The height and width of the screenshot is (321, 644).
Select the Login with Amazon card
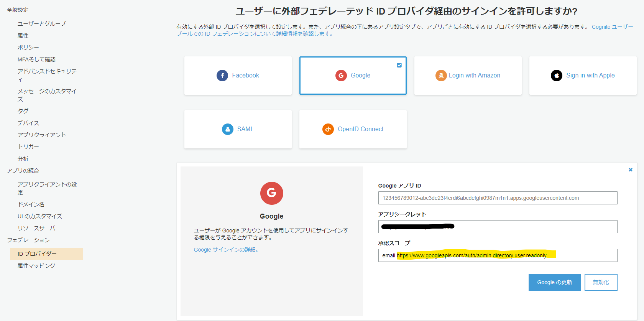coord(468,76)
